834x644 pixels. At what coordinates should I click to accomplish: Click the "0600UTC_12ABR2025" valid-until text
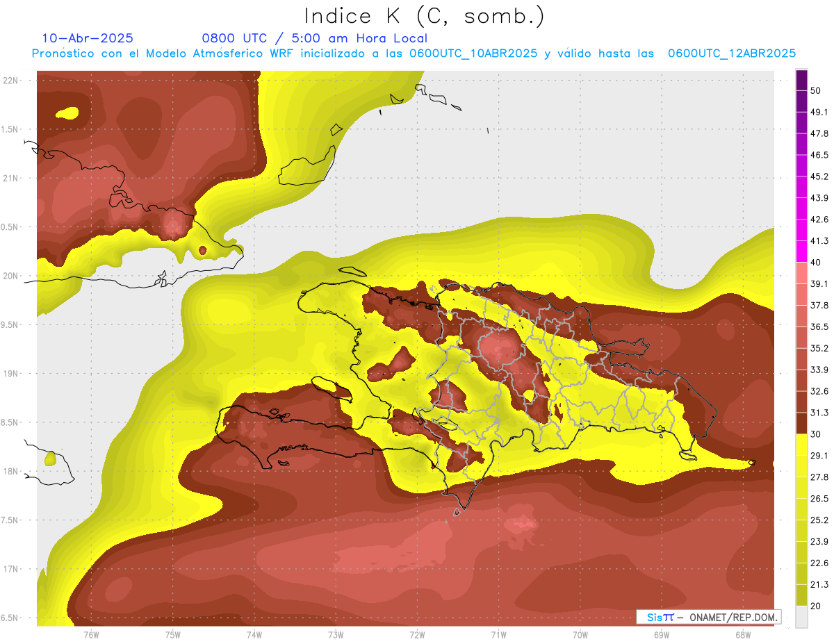tap(732, 53)
